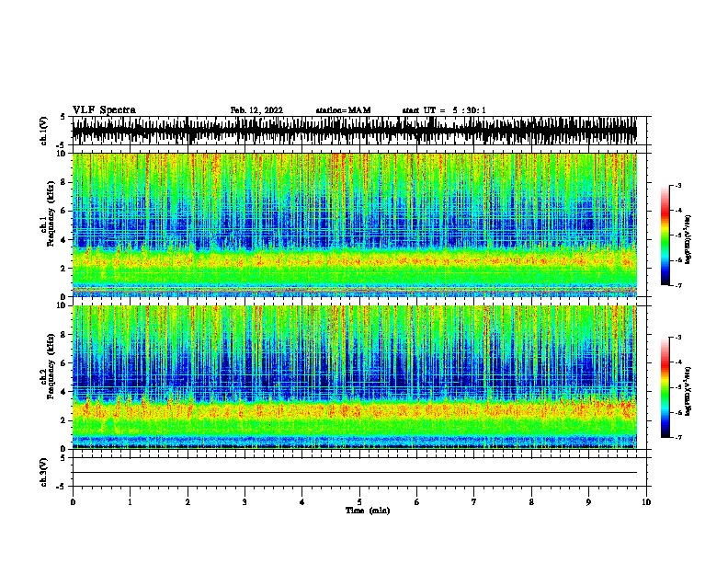Click the "ch.2 Frequency (kHz)" axis label
Image resolution: width=728 pixels, height=563 pixels.
[47, 366]
